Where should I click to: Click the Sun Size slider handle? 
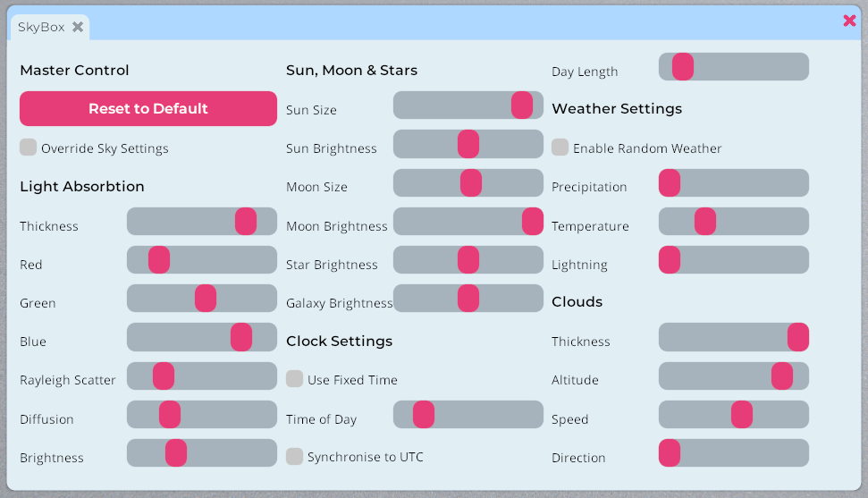(522, 106)
